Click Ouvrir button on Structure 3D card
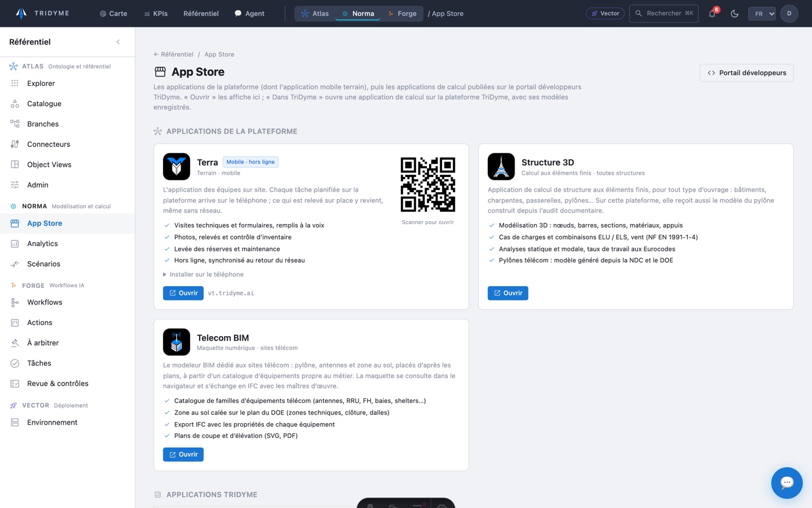The image size is (812, 508). pyautogui.click(x=508, y=293)
